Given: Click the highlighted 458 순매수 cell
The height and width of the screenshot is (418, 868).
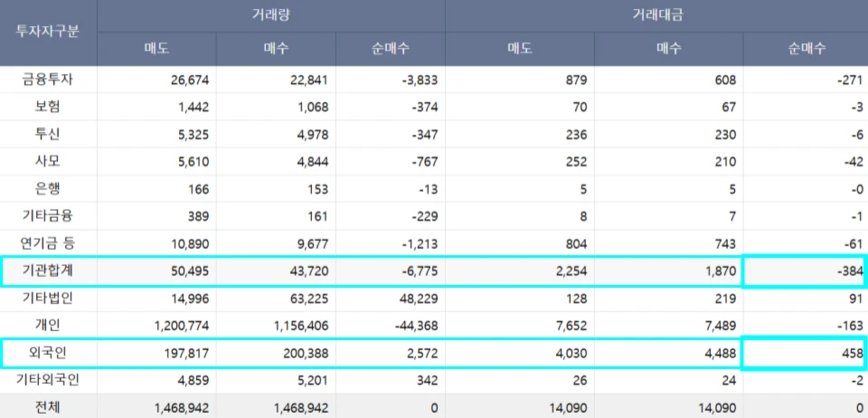Looking at the screenshot, I should 804,353.
